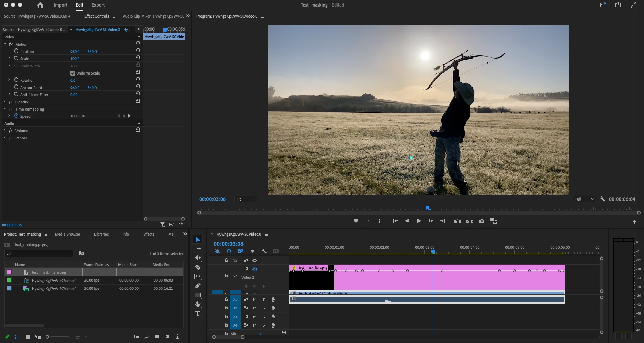Switch to the Export workspace tab
This screenshot has width=644, height=343.
click(x=98, y=5)
